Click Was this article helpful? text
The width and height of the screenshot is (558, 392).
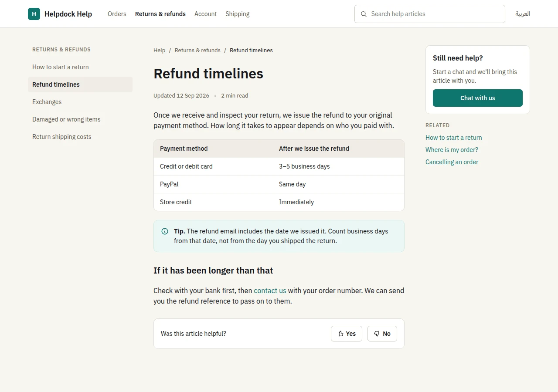pos(194,334)
